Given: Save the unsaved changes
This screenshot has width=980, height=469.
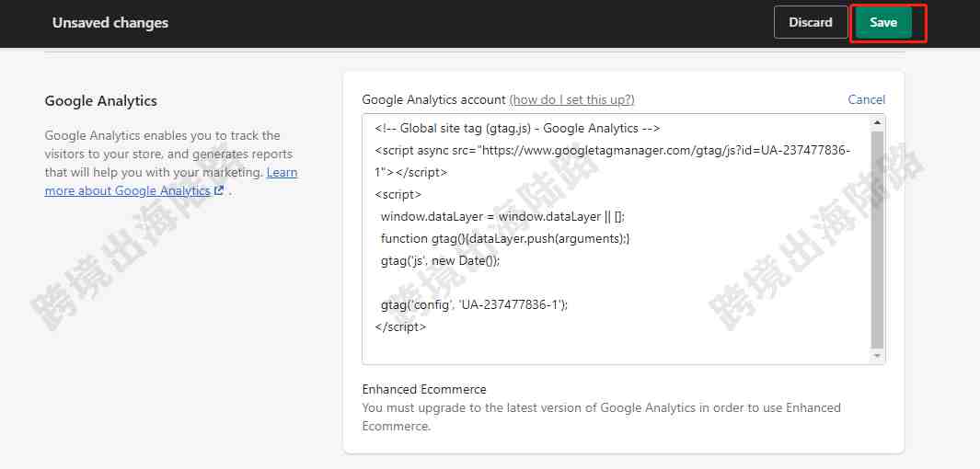Looking at the screenshot, I should (883, 22).
